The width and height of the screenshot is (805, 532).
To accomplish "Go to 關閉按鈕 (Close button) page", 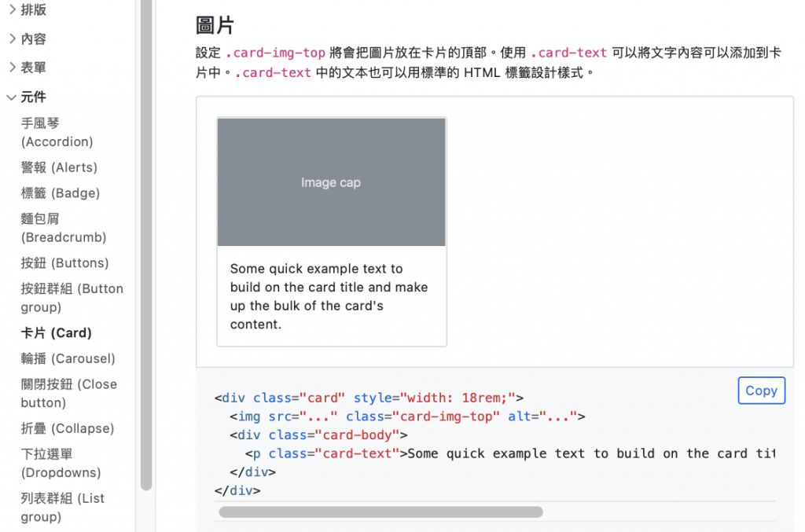I will click(69, 393).
